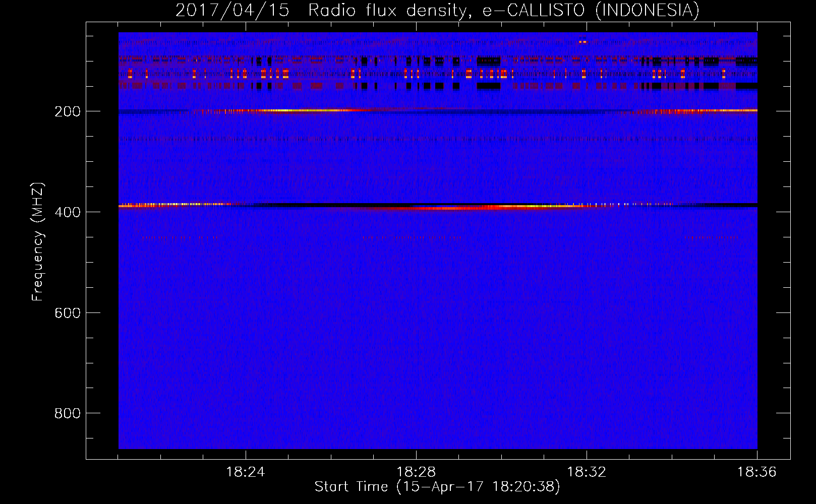Image resolution: width=816 pixels, height=504 pixels.
Task: Click the plot title "2017/04/15 Radio flux density, e-CALLISTO (INDONESIA)"
Action: pyautogui.click(x=437, y=10)
